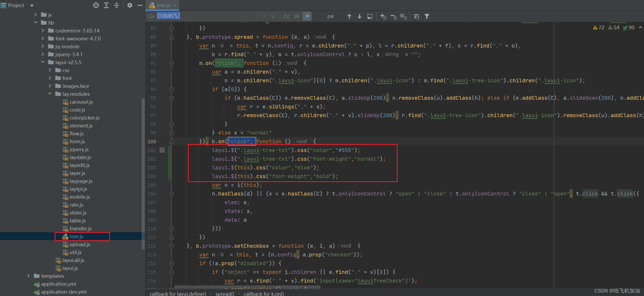The height and width of the screenshot is (296, 644).
Task: Go to next search occurrence arrow
Action: coord(359,16)
